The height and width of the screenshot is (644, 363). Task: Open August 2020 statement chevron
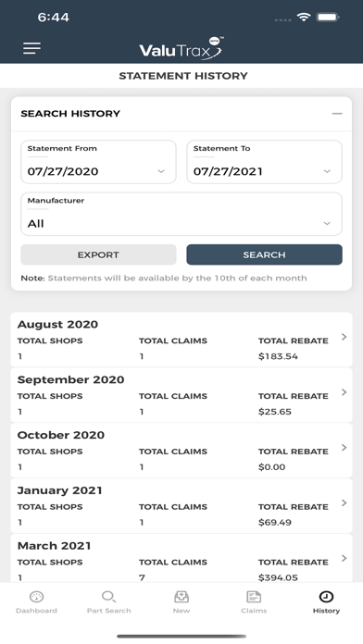[x=344, y=337]
